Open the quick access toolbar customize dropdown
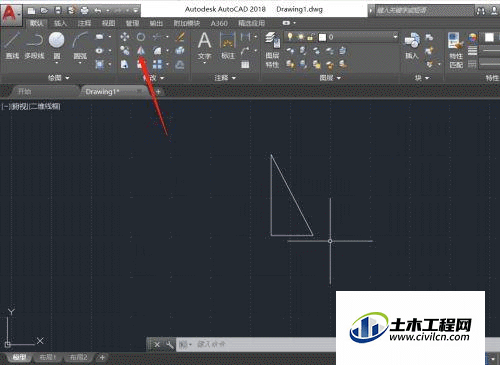 point(136,11)
